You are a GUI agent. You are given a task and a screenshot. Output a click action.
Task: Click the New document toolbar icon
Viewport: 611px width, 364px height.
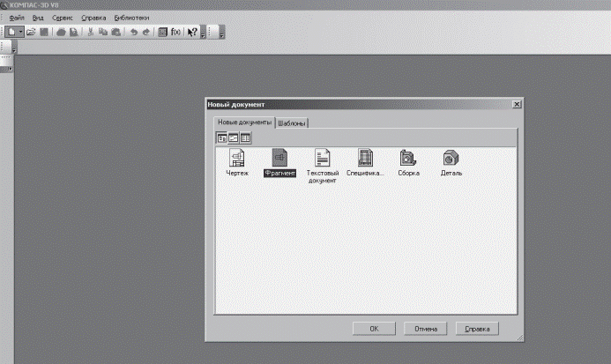(x=11, y=32)
